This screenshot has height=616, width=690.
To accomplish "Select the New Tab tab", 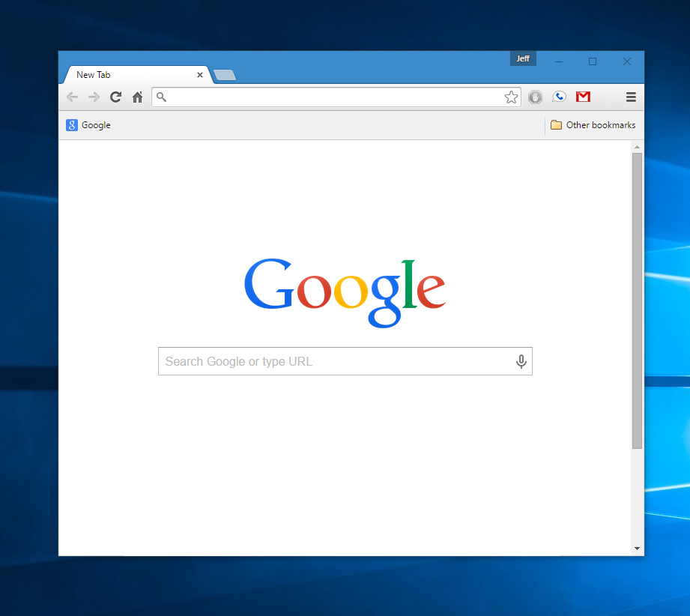I will [127, 75].
